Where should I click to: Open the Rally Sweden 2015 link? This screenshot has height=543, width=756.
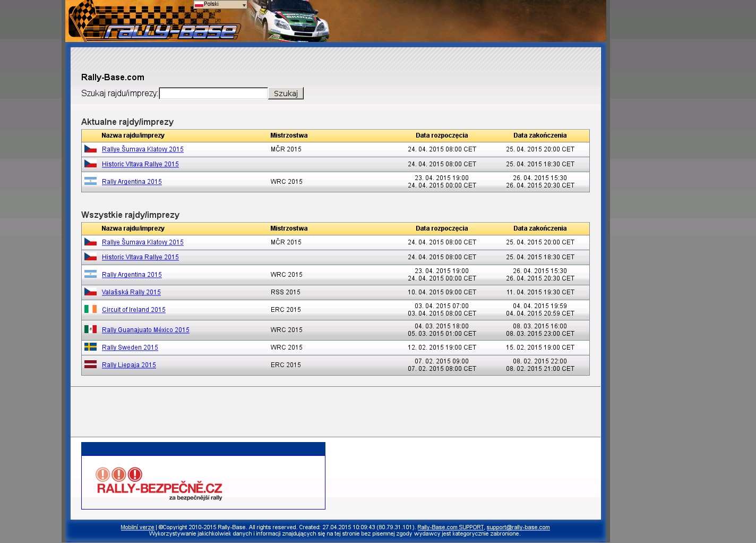point(130,347)
